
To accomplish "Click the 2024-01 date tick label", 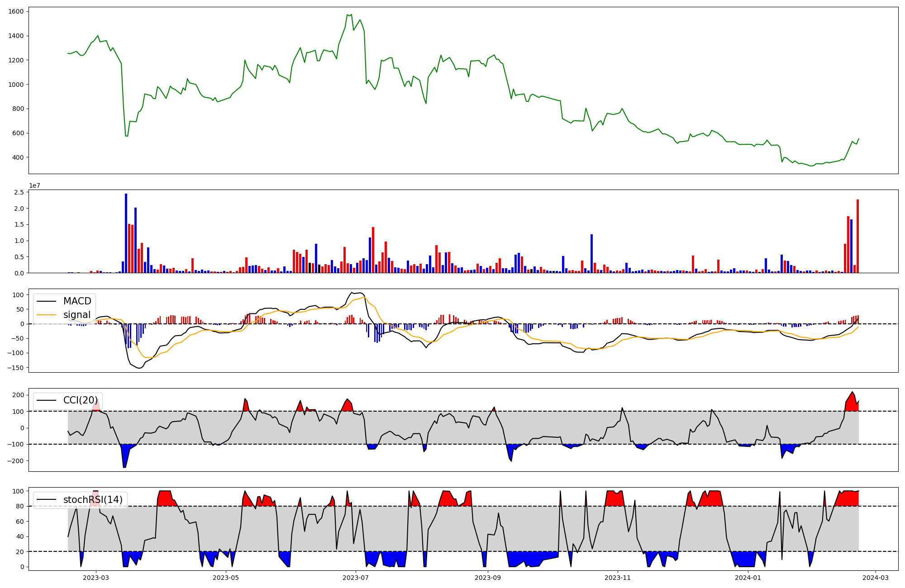I will coord(748,578).
